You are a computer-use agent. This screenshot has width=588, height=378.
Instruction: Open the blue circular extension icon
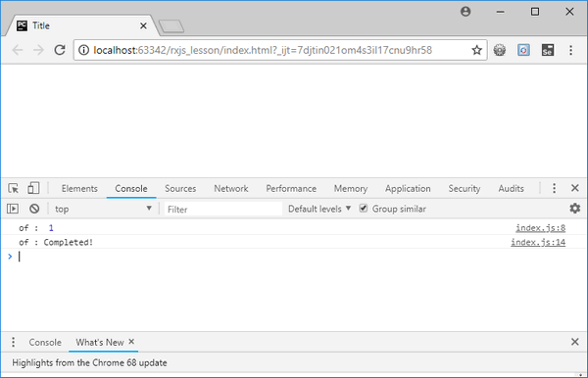[523, 50]
